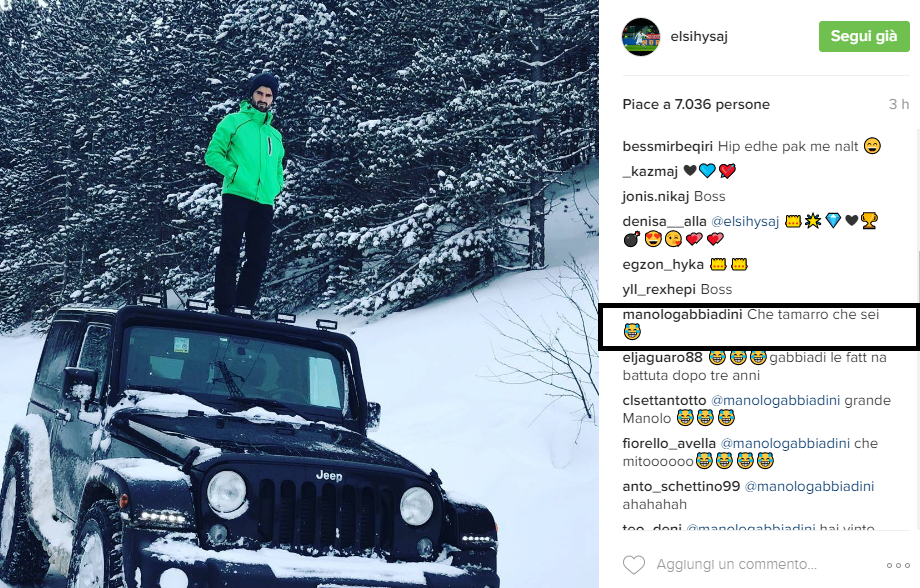Image resolution: width=920 pixels, height=588 pixels.
Task: Click the eljaguaro88 username
Action: point(662,357)
